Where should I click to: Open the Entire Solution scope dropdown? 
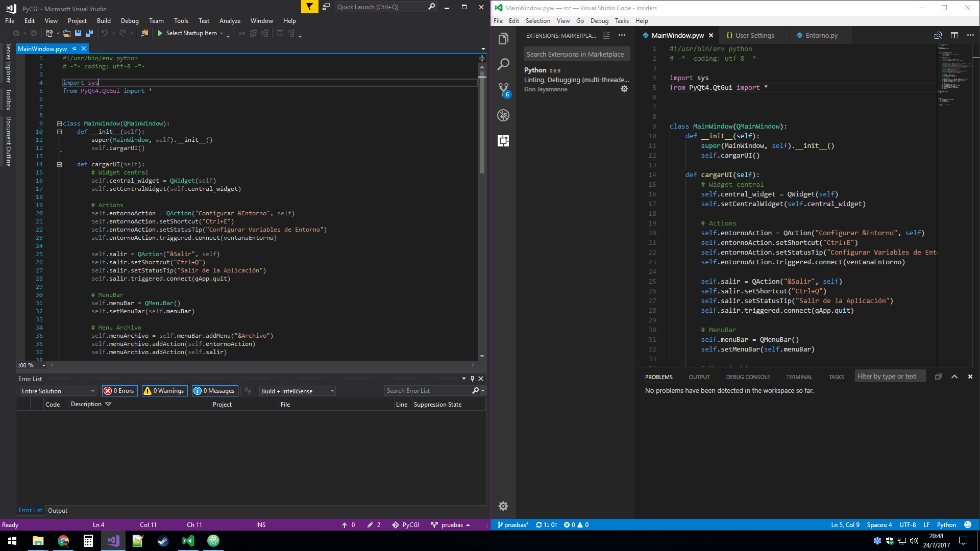point(58,391)
